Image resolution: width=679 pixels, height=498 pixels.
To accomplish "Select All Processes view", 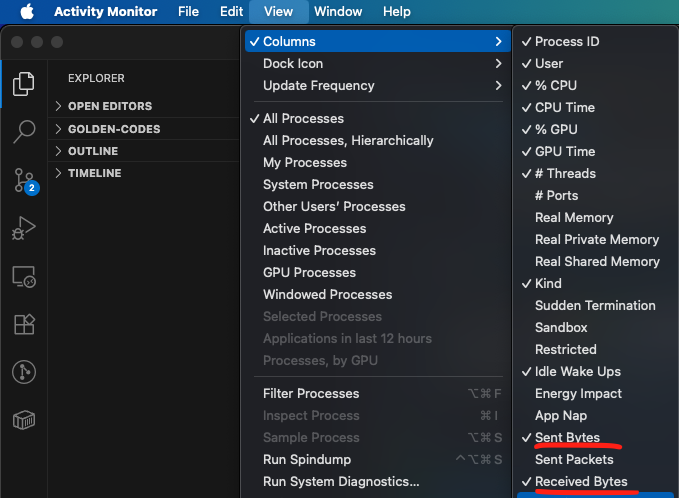I will [x=378, y=119].
